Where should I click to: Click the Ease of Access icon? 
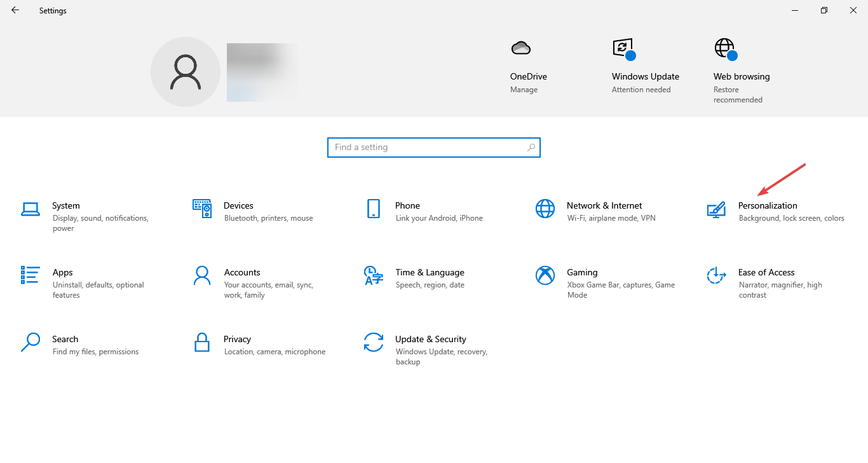[x=716, y=275]
